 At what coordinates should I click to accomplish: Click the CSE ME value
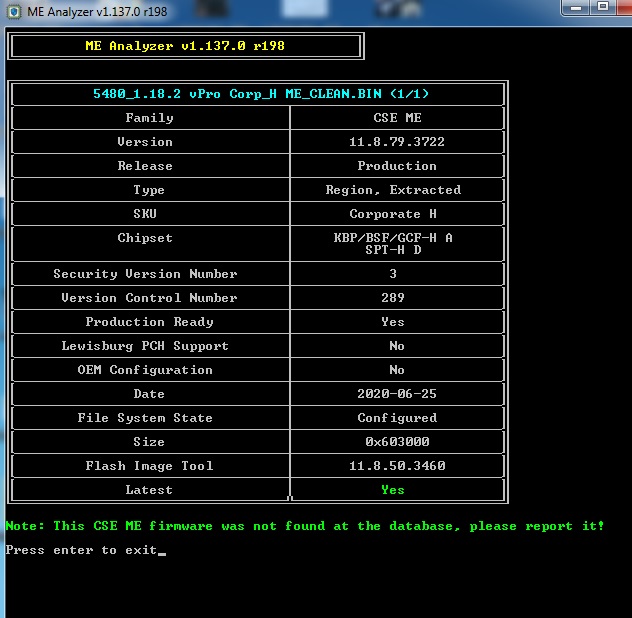click(397, 118)
